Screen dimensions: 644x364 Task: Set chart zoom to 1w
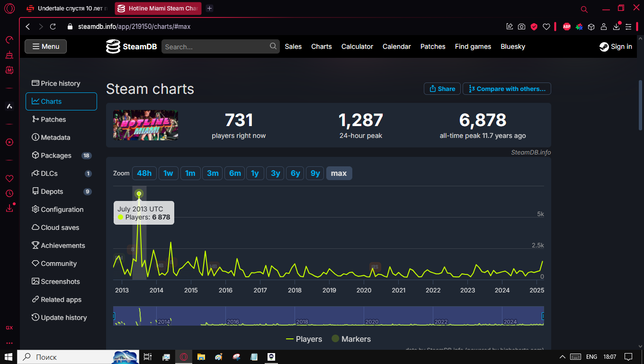pyautogui.click(x=168, y=173)
